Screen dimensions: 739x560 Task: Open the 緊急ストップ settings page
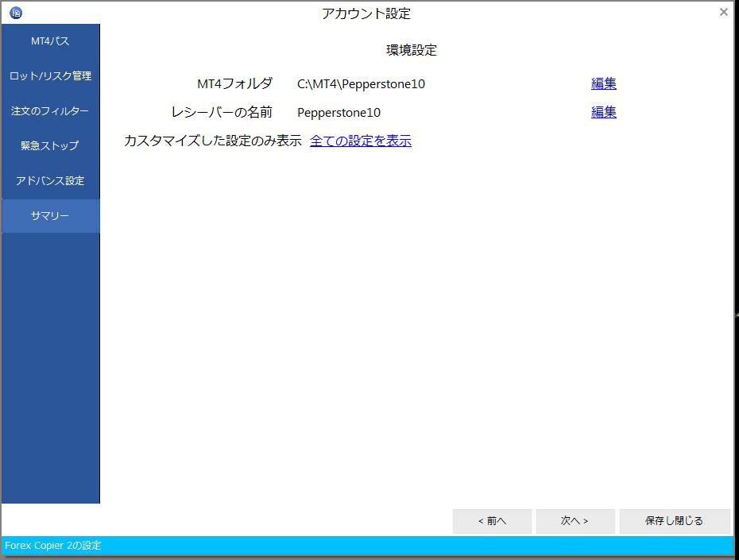point(50,145)
